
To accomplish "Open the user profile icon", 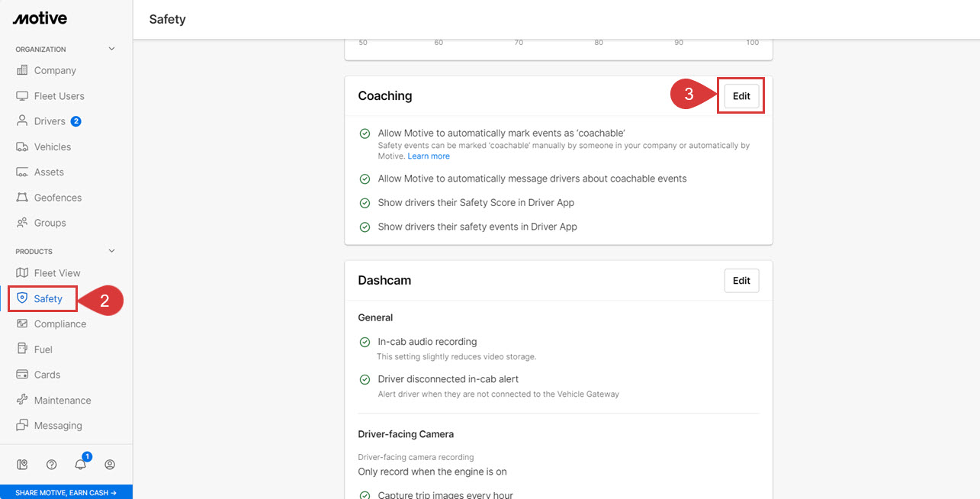I will tap(110, 465).
